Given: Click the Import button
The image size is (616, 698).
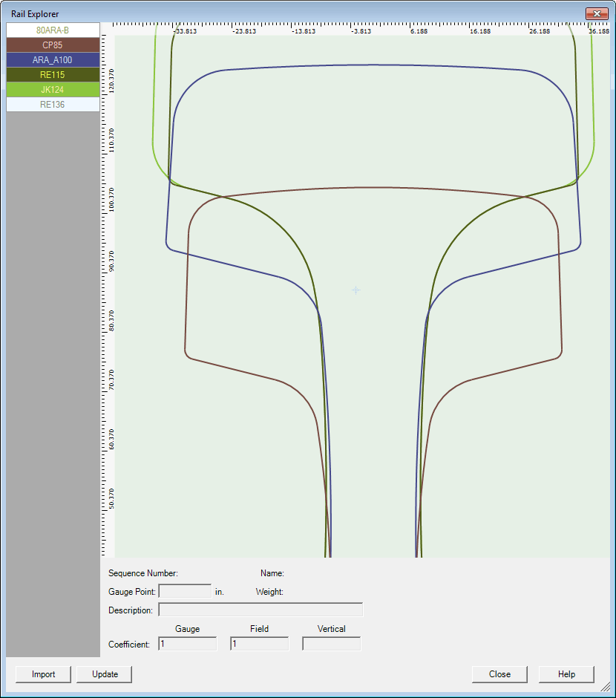Looking at the screenshot, I should pyautogui.click(x=43, y=674).
